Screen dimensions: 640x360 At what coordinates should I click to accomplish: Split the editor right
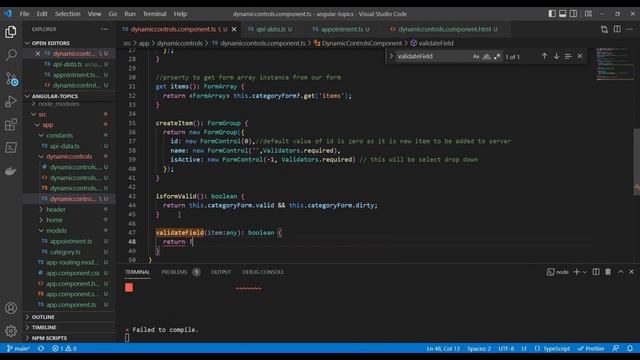coord(617,29)
